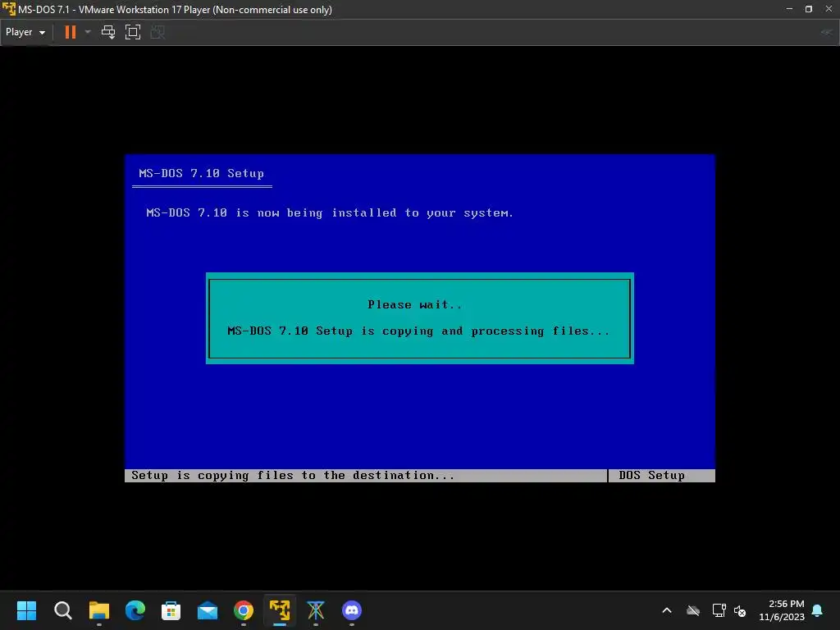Show hidden system tray icons
Viewport: 840px width, 630px height.
click(667, 610)
